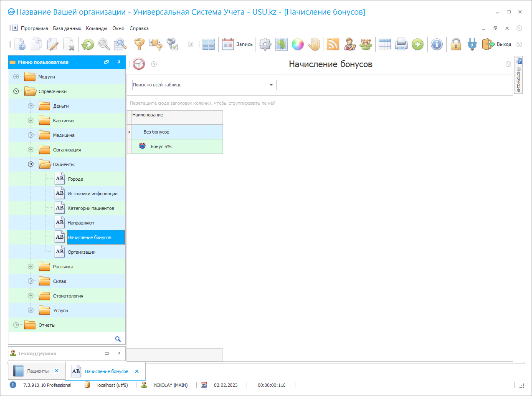Click the clock icon beside page title
532x396 pixels.
pos(139,64)
